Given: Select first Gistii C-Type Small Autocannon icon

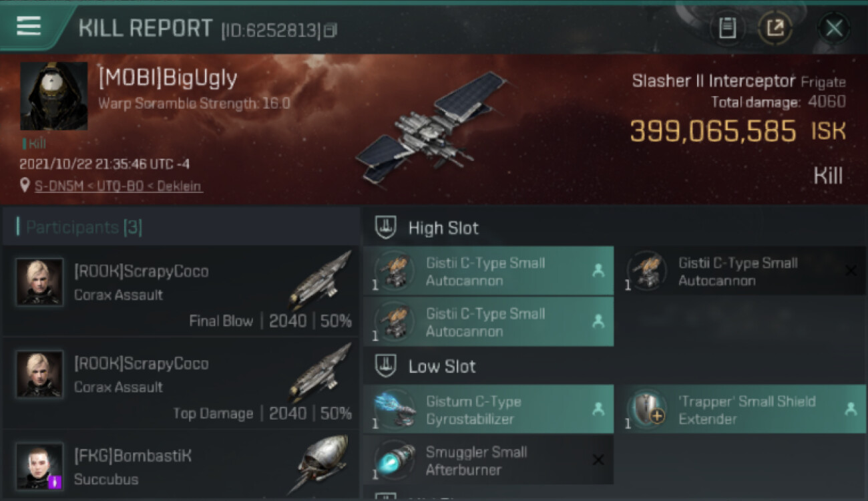Looking at the screenshot, I should pyautogui.click(x=394, y=271).
